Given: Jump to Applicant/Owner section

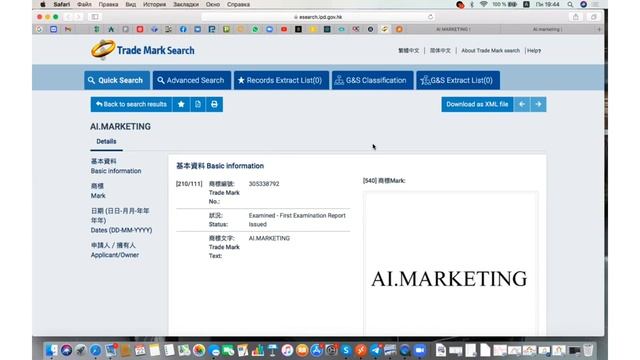Looking at the screenshot, I should pos(115,250).
